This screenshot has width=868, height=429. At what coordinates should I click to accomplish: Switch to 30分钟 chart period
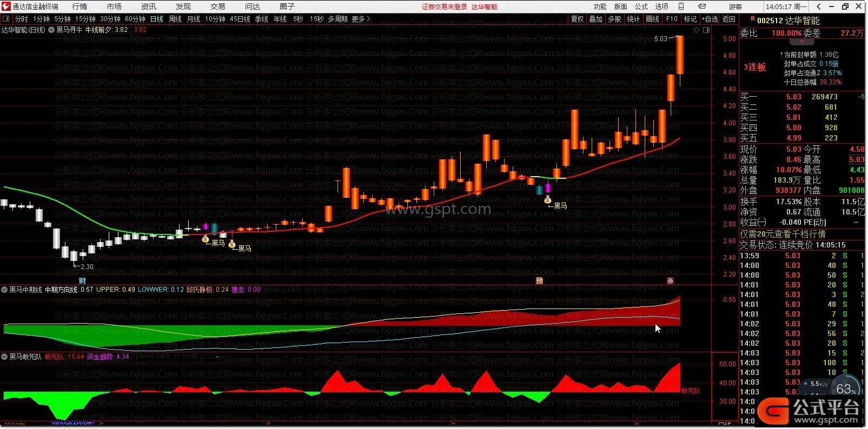(110, 19)
